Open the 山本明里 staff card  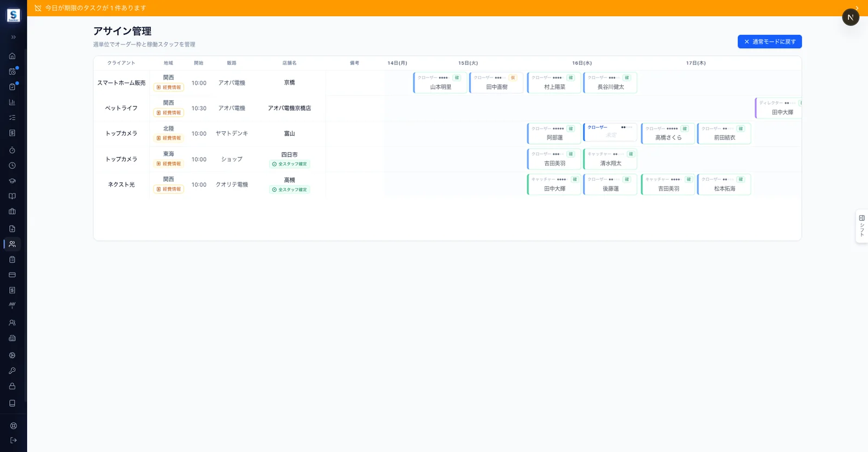[440, 82]
